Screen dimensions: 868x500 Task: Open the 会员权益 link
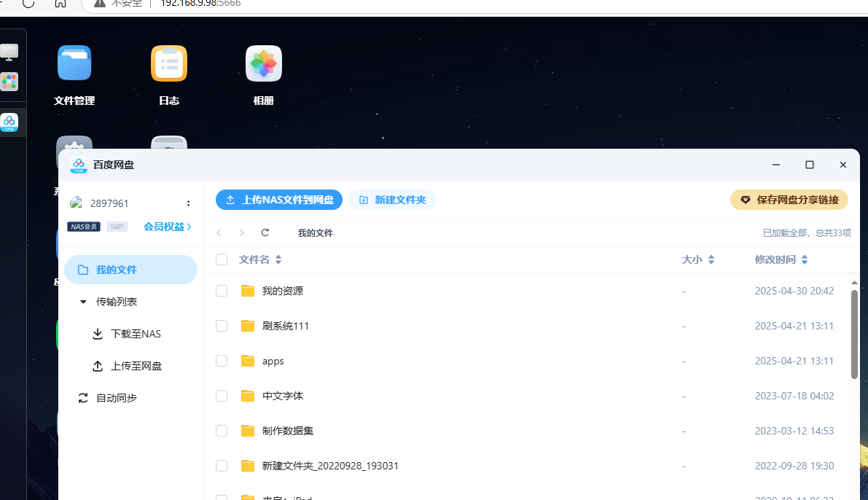[x=167, y=227]
